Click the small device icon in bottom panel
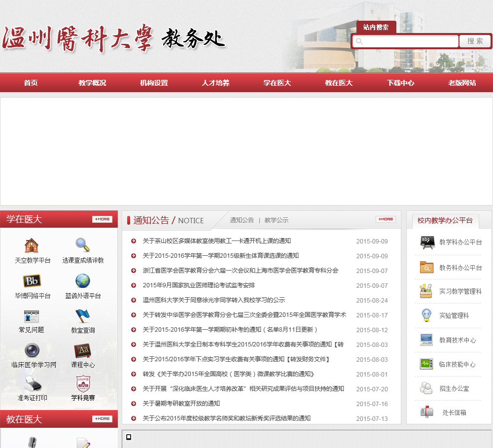The image size is (493, 448). click(129, 437)
